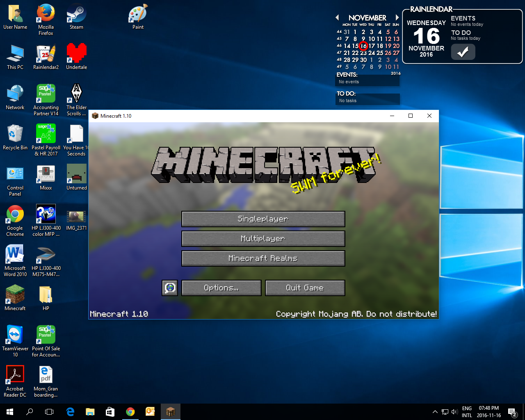Click the Minecraft taskbar icon
The height and width of the screenshot is (420, 525).
coord(170,412)
